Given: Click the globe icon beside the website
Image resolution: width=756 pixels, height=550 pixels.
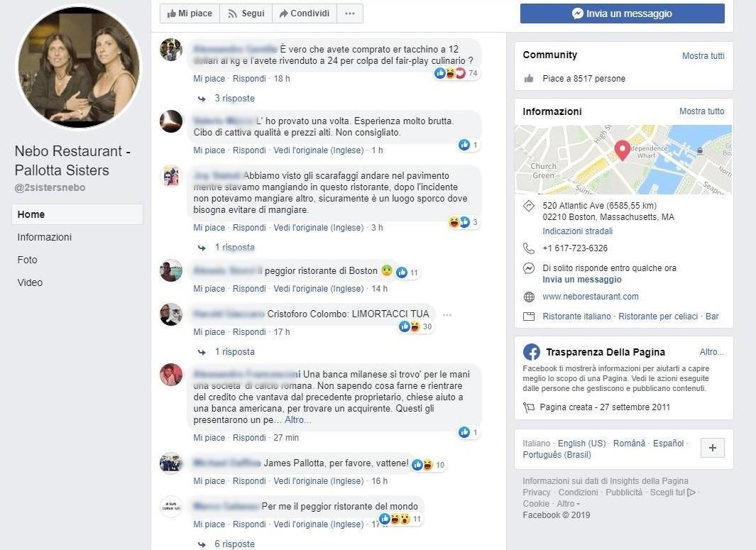Looking at the screenshot, I should [529, 297].
